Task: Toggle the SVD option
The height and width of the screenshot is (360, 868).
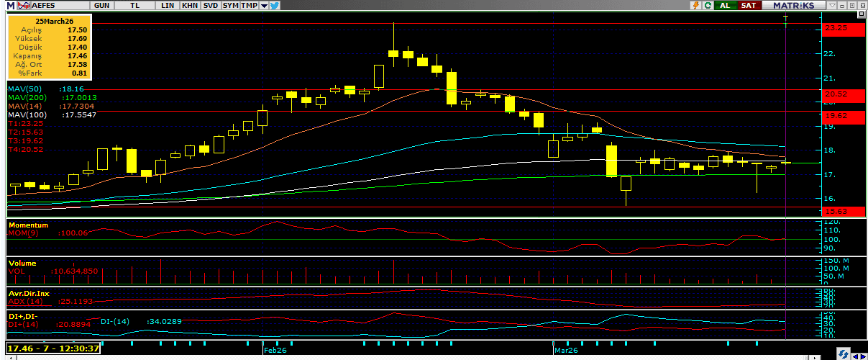Action: 210,5
